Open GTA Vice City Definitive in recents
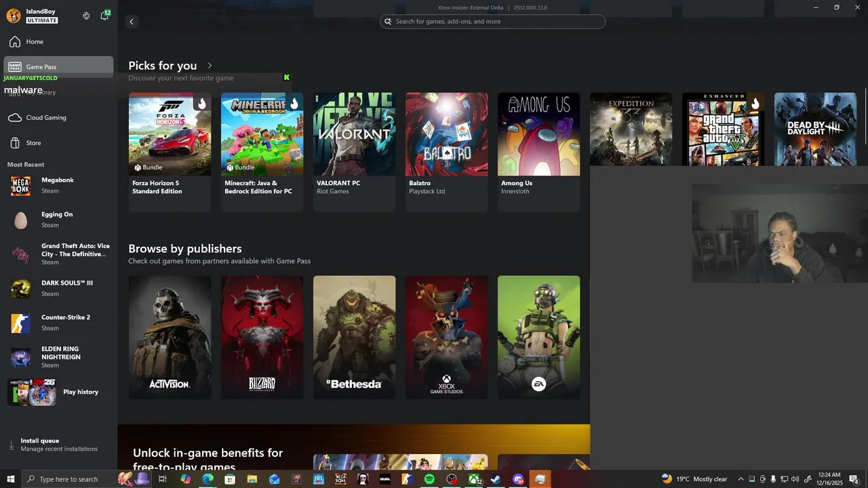 pyautogui.click(x=58, y=254)
